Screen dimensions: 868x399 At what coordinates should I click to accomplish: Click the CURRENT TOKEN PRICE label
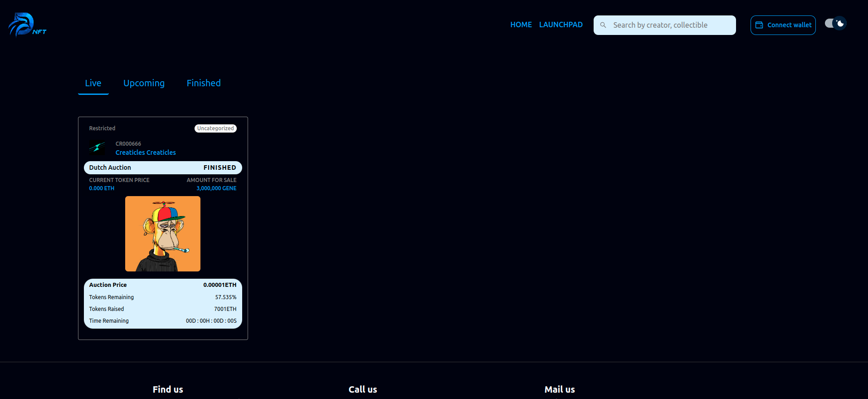[x=119, y=180]
